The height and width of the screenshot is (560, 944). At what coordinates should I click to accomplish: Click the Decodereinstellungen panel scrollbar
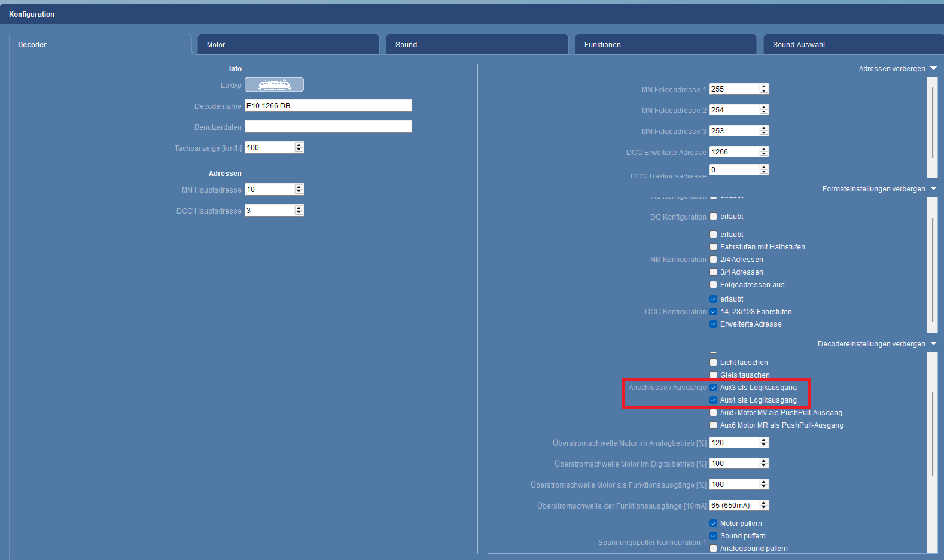(x=933, y=434)
